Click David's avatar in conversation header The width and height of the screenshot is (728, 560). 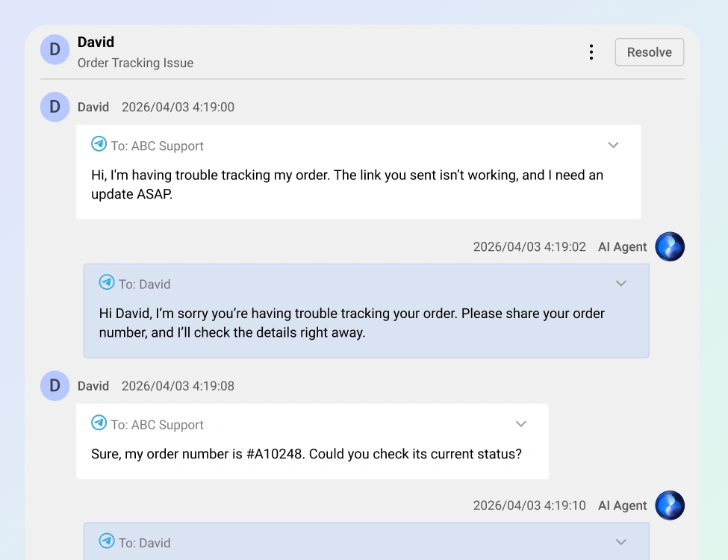pyautogui.click(x=55, y=49)
